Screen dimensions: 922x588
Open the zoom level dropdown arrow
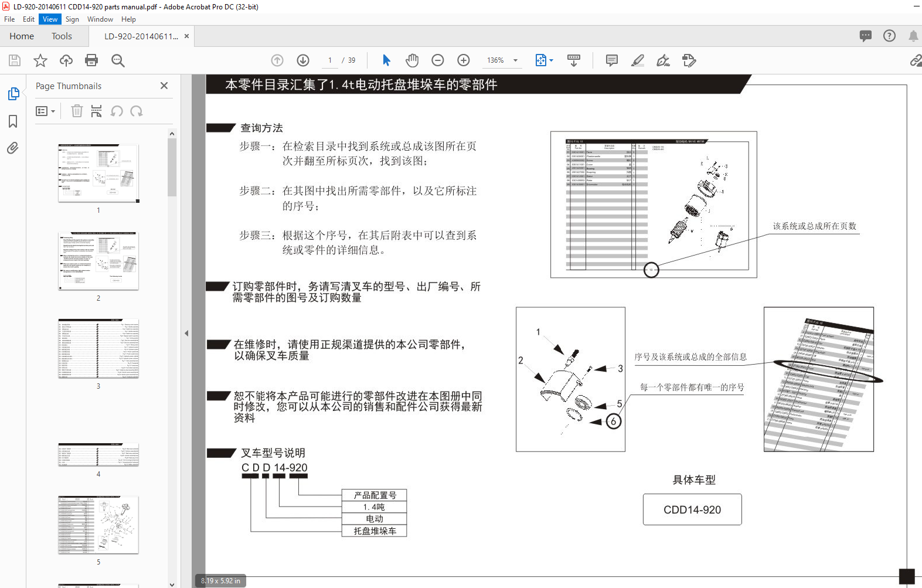tap(516, 60)
